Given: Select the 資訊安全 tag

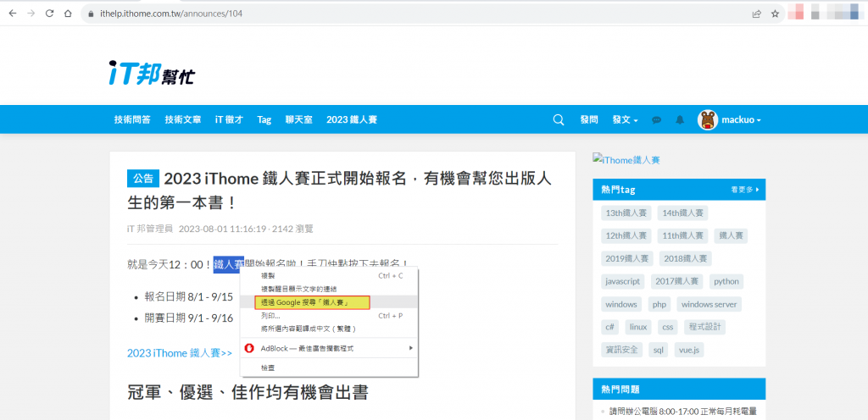Looking at the screenshot, I should tap(621, 350).
